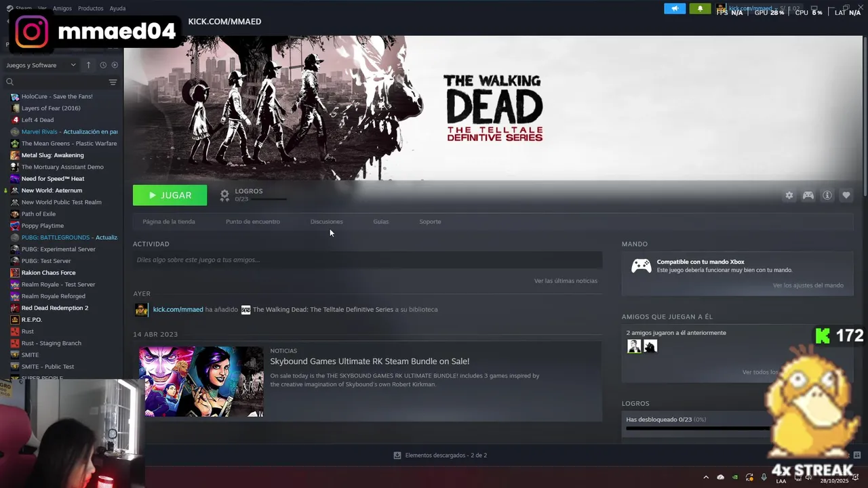Select New World Public Test Realm
Screen dimensions: 868x488
(62, 202)
